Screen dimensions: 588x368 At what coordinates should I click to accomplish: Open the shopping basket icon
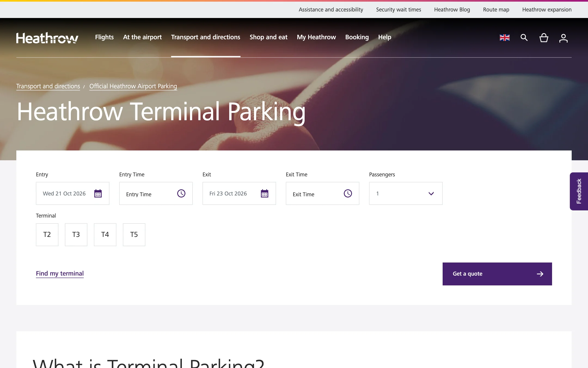click(x=544, y=38)
